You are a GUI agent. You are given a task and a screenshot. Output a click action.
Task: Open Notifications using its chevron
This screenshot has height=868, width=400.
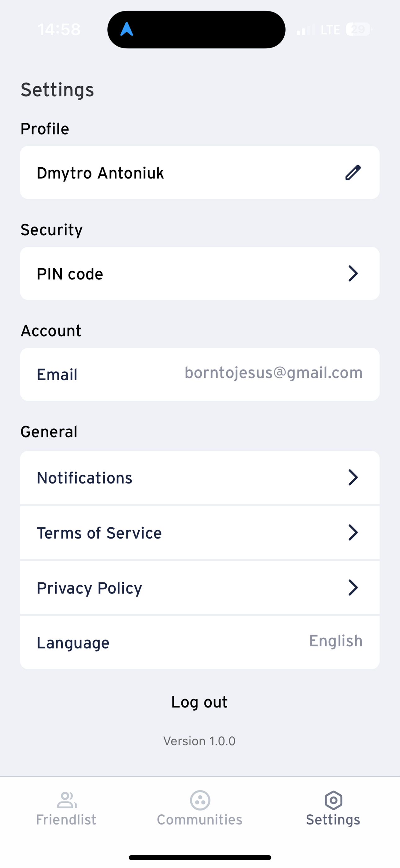tap(353, 477)
